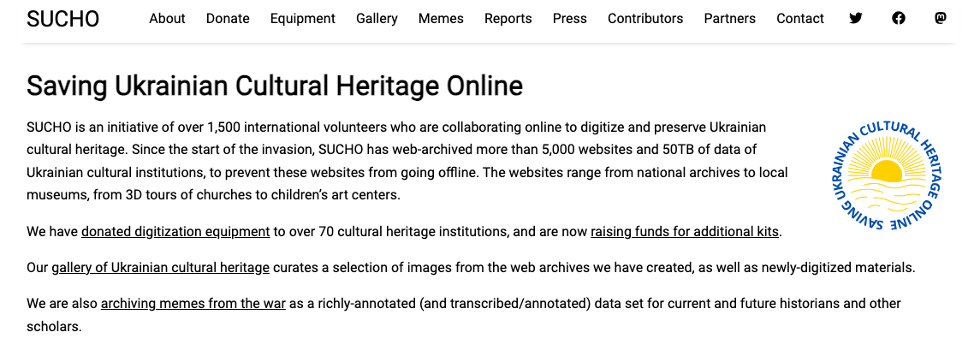Navigate to the Memes page
Viewport: 980px width, 350px height.
441,19
